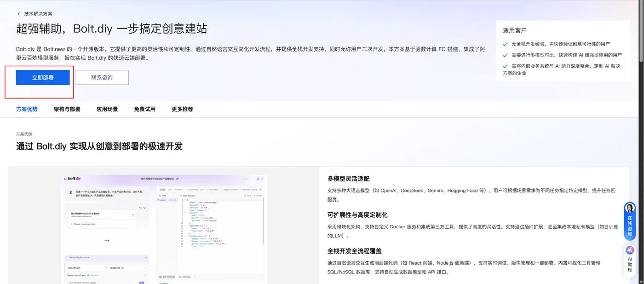Viewport: 644px width, 284px height.
Task: Switch to the 架构与部署 tab
Action: [67, 109]
